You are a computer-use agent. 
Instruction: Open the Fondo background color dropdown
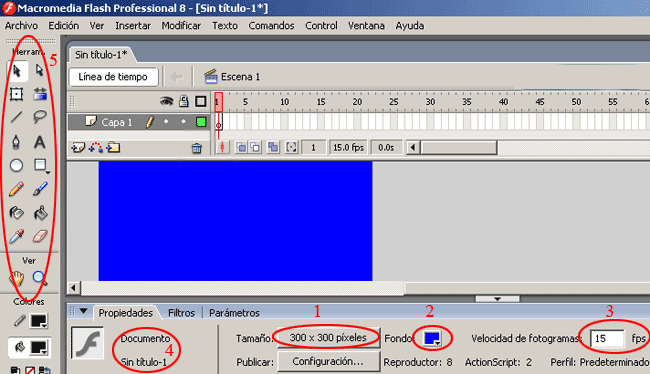tap(432, 338)
